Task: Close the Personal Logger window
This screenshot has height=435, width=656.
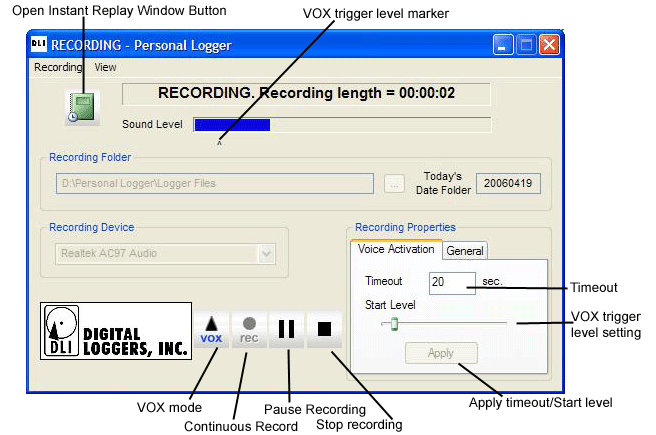Action: [549, 45]
